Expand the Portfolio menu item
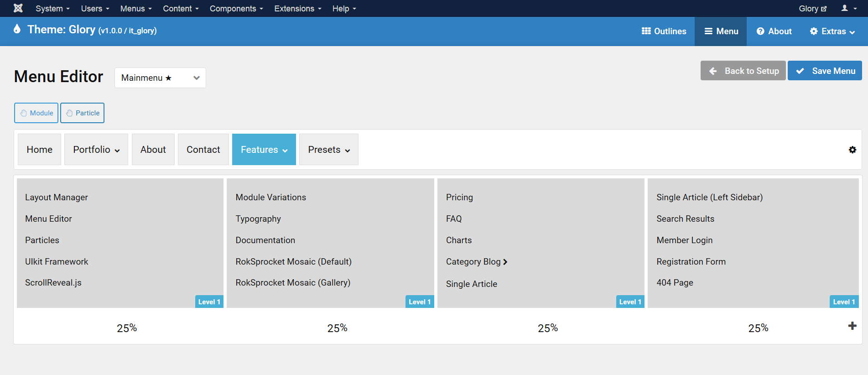 [x=96, y=150]
